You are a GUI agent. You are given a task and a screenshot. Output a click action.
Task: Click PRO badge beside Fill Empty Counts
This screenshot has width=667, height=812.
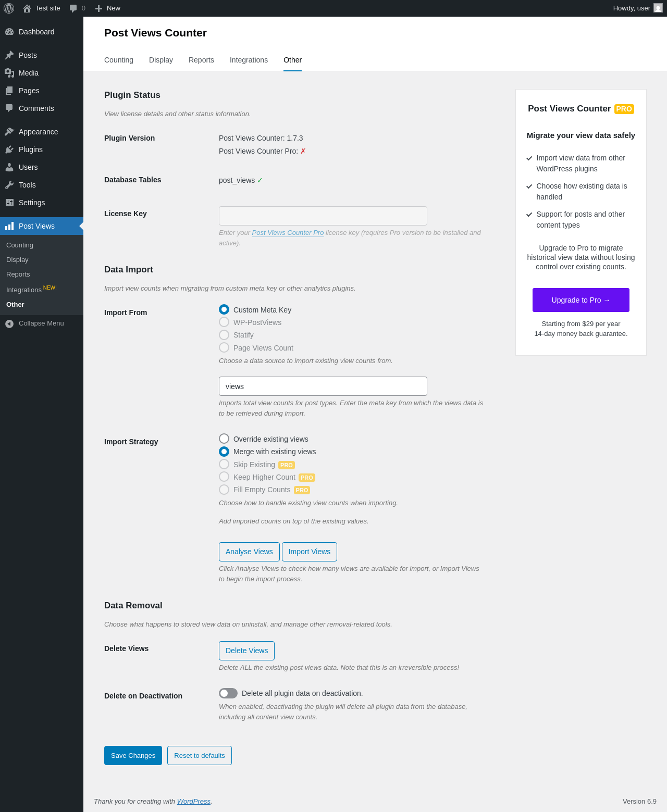click(302, 490)
